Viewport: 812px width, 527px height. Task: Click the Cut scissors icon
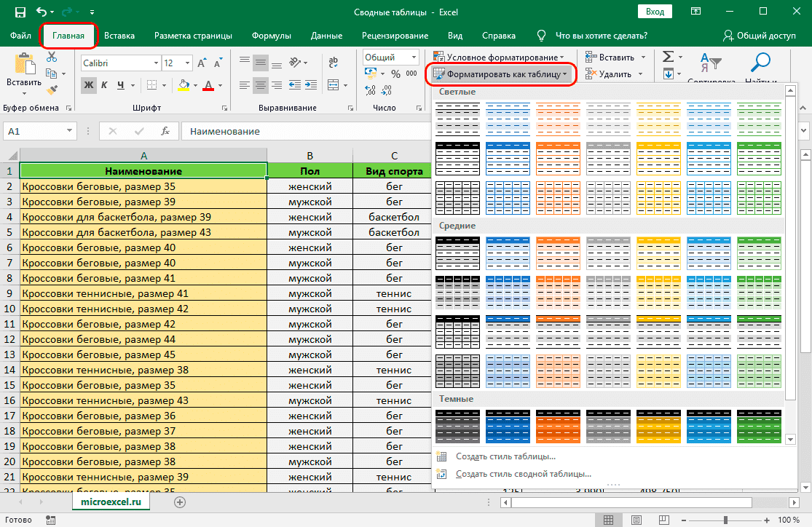[x=52, y=58]
